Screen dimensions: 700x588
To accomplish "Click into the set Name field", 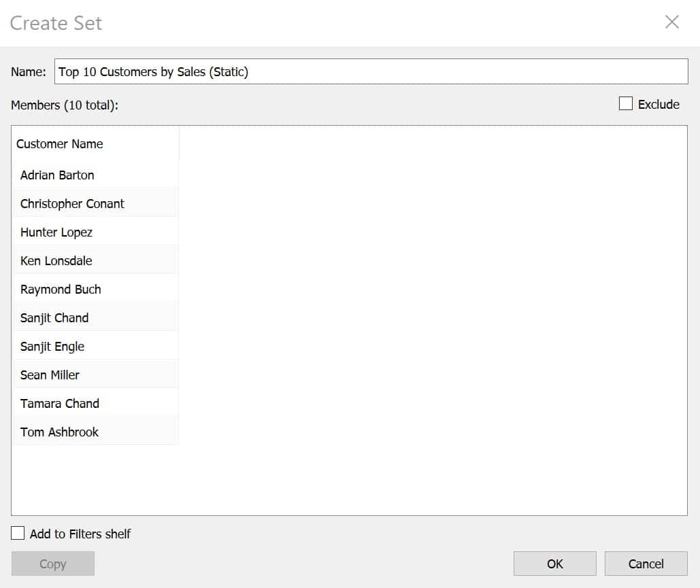I will (371, 71).
